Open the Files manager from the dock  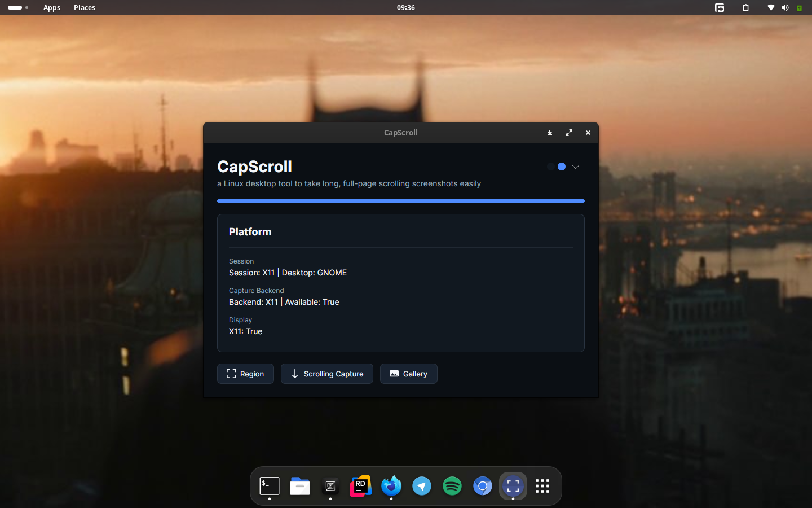pos(300,486)
